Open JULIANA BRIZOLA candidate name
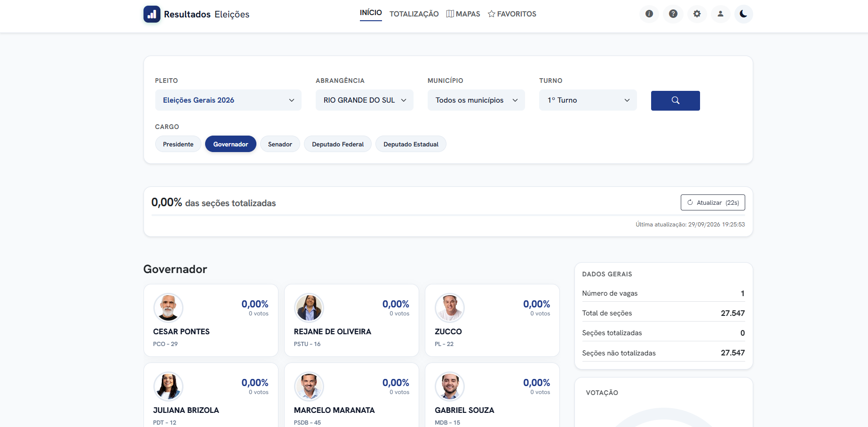 186,410
